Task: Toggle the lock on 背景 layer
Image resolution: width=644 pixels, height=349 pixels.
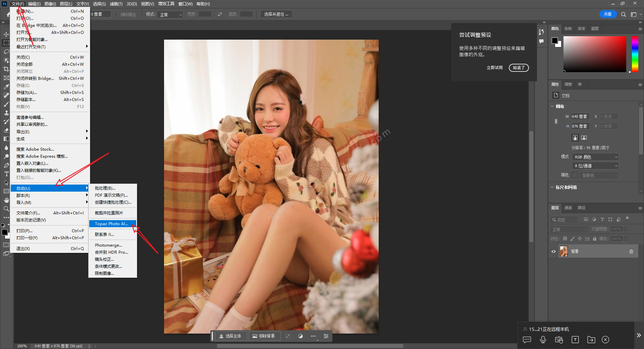Action: [631, 251]
